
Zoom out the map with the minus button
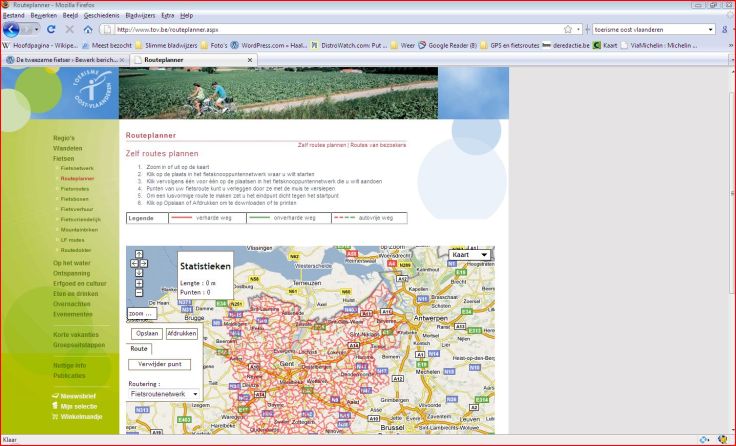coord(139,292)
